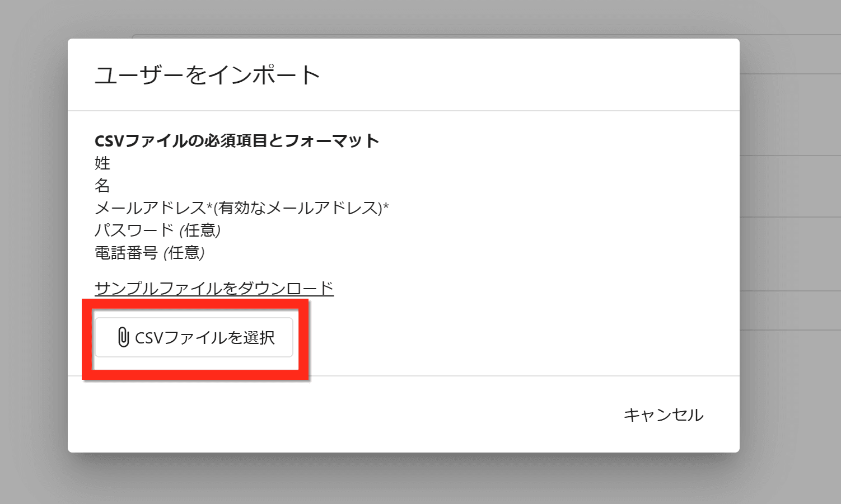
Task: Click the ユーザーをインポート dialog title
Action: pyautogui.click(x=207, y=75)
